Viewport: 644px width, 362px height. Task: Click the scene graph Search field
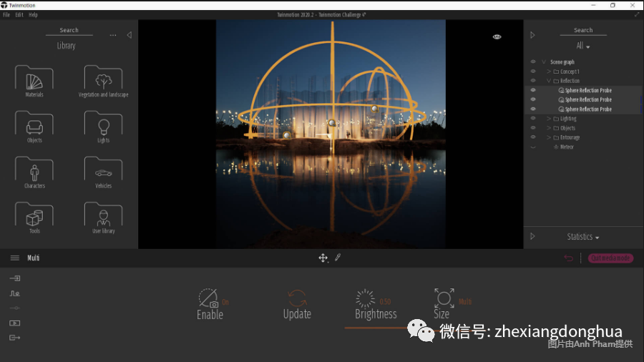583,30
